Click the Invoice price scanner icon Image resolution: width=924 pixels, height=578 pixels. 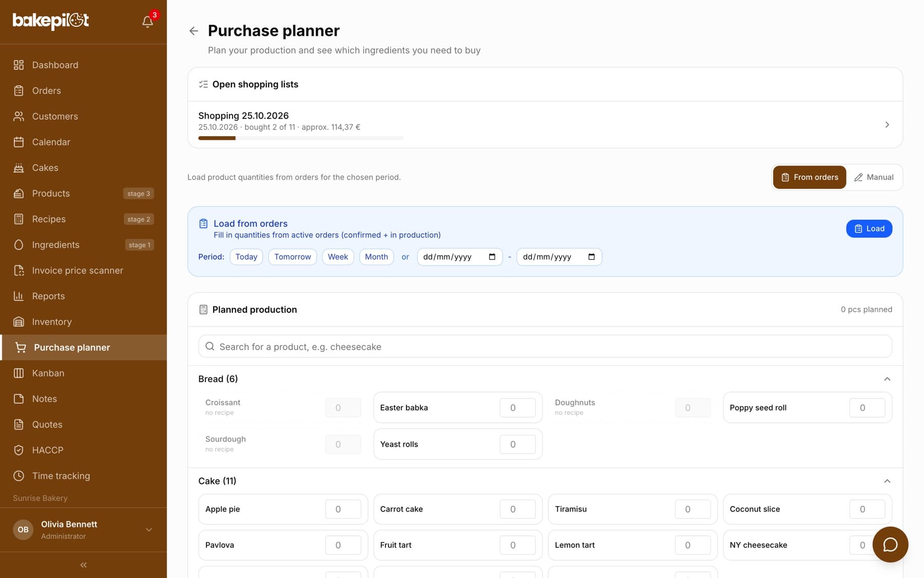(18, 270)
